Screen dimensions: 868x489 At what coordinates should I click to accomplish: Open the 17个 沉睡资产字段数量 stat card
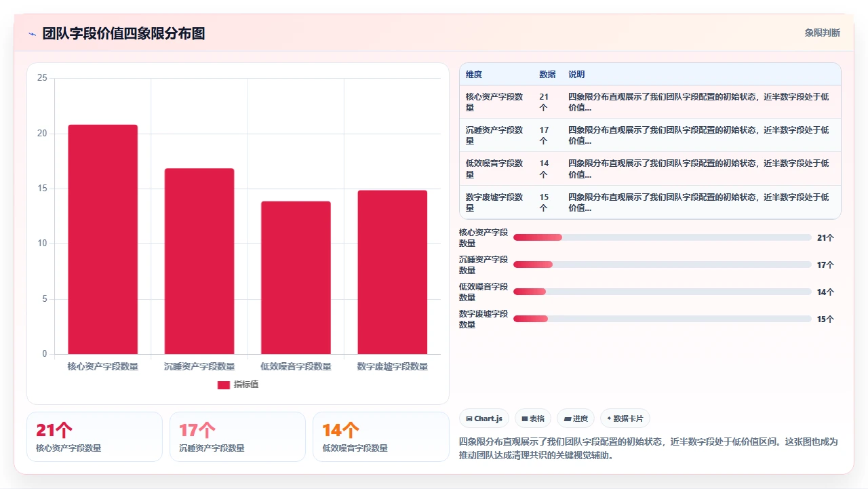click(237, 437)
